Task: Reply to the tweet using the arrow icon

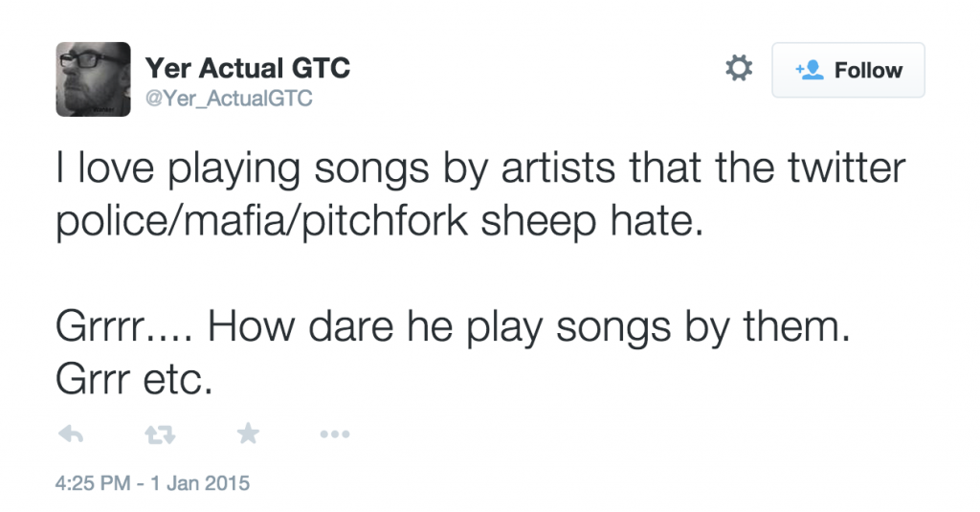Action: [72, 434]
